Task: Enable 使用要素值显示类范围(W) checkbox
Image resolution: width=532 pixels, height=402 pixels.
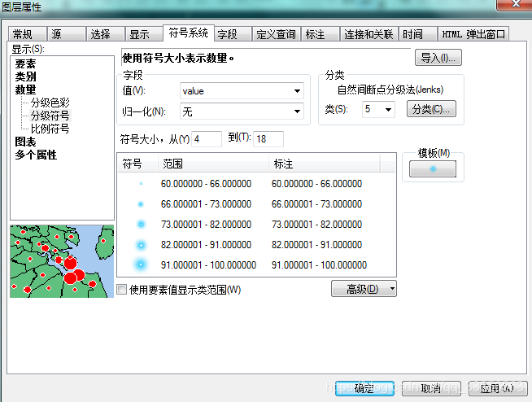Action: pos(121,290)
